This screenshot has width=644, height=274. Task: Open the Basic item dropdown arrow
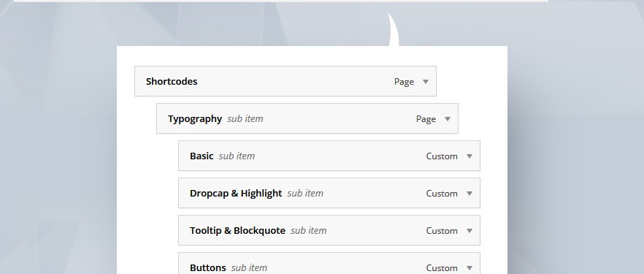click(469, 156)
